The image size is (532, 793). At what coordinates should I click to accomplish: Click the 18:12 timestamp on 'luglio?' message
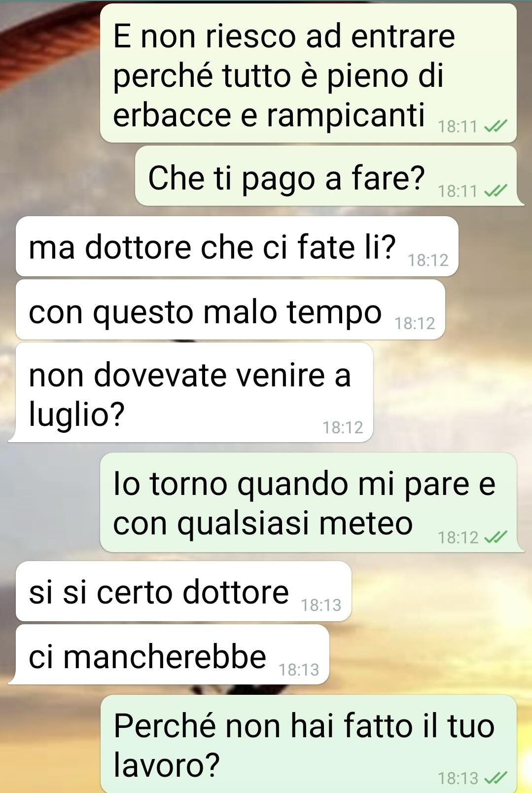[x=343, y=427]
